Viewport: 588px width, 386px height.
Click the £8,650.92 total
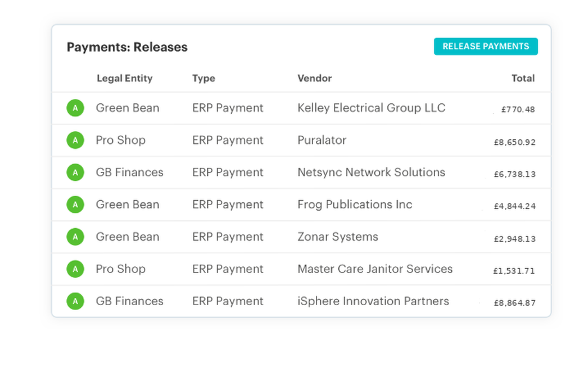pos(515,142)
